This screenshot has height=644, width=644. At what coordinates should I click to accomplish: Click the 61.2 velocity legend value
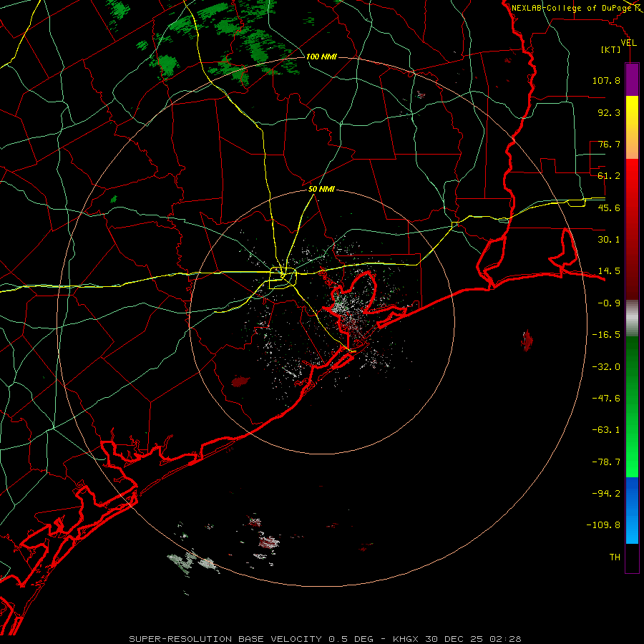(x=609, y=176)
